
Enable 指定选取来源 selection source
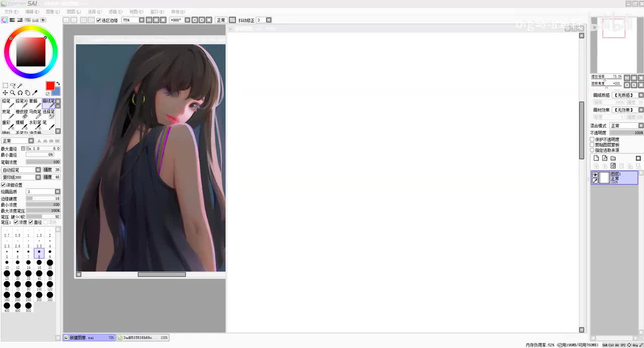point(592,150)
